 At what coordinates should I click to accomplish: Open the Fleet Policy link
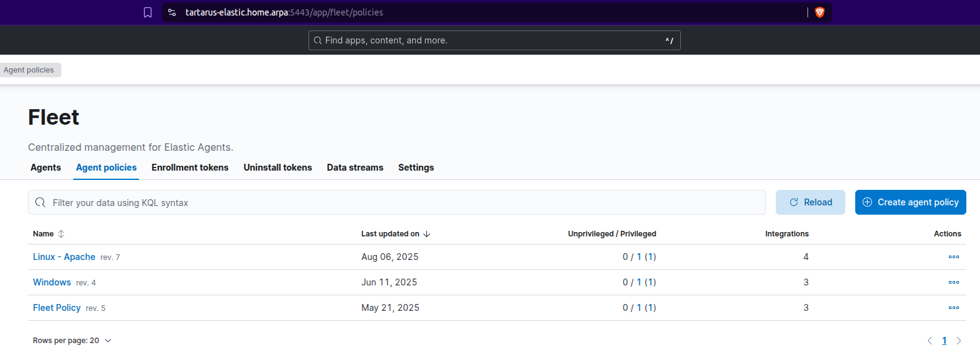coord(56,308)
